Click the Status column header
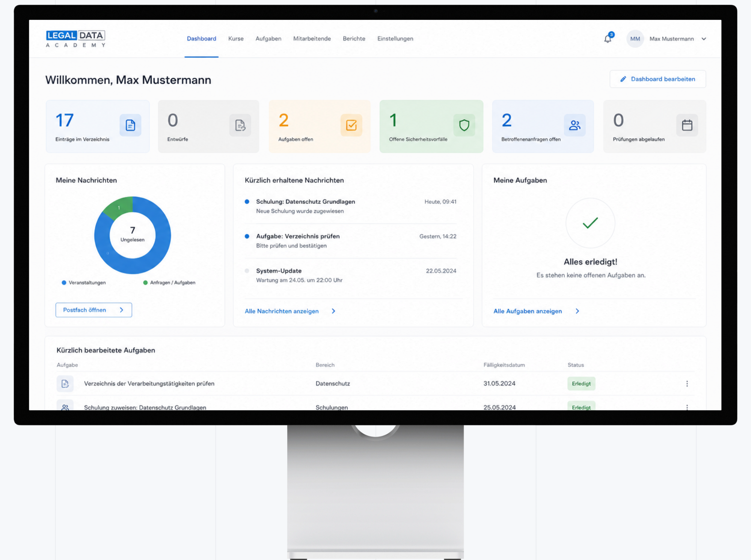The width and height of the screenshot is (751, 560). tap(576, 365)
